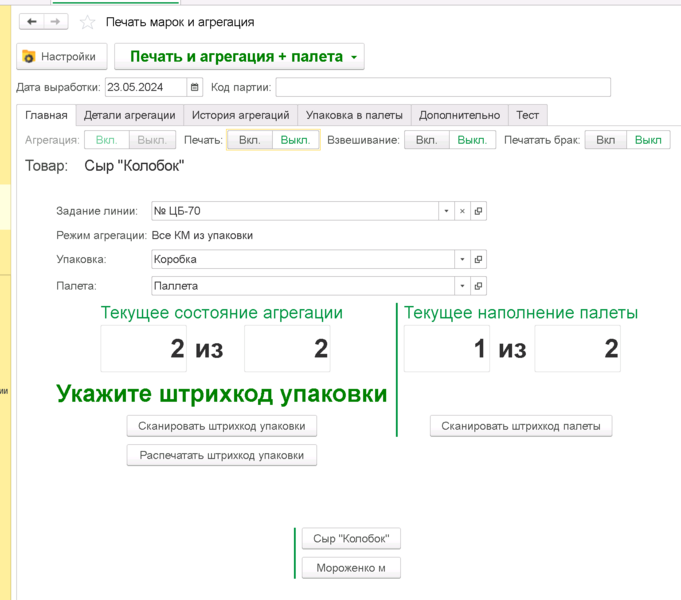Open Упаковка record details icon

(x=479, y=259)
